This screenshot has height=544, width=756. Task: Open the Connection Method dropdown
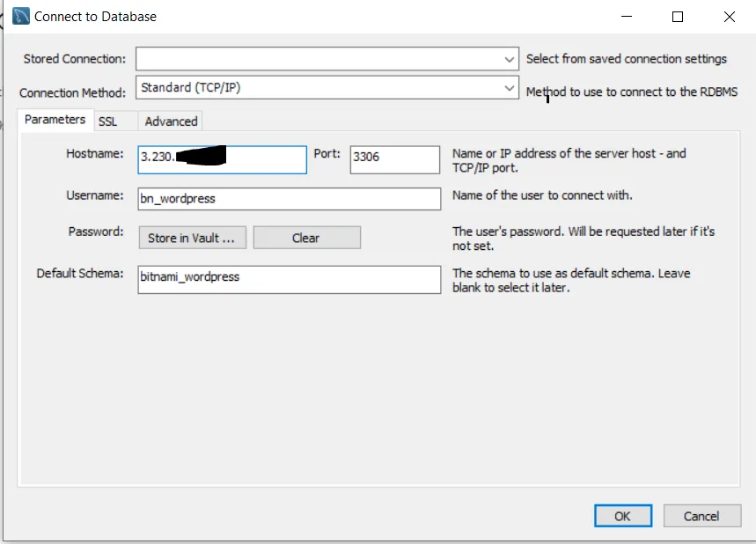[327, 88]
